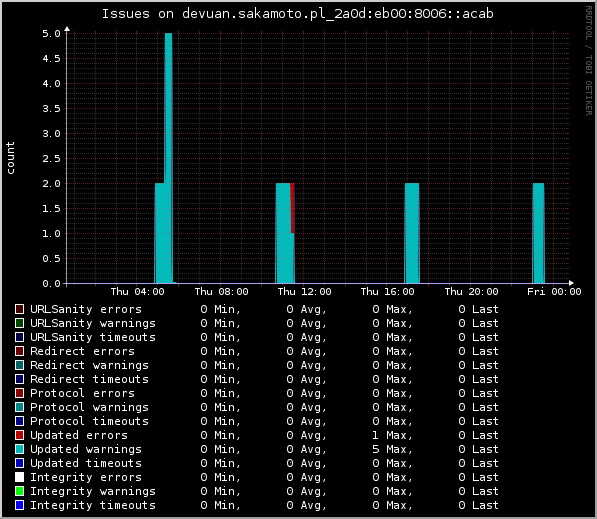Click the Updated timeouts legend label
Viewport: 597px width, 519px height.
(x=86, y=463)
